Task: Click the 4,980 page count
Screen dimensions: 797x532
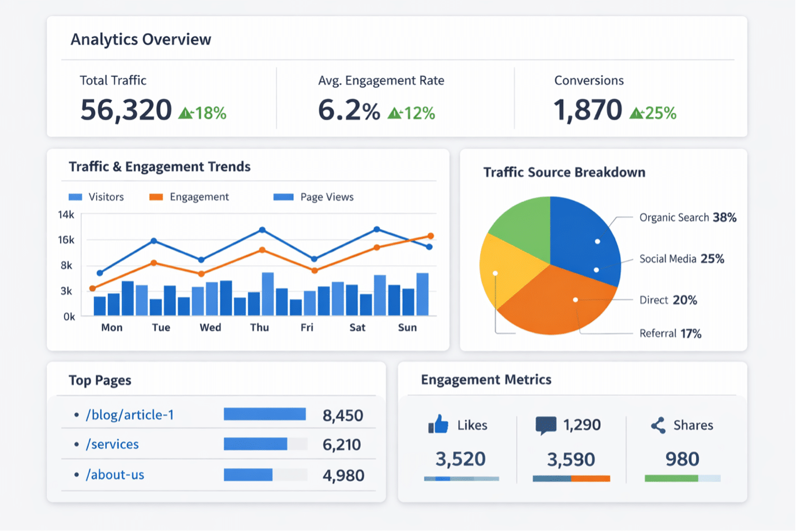Action: point(343,475)
